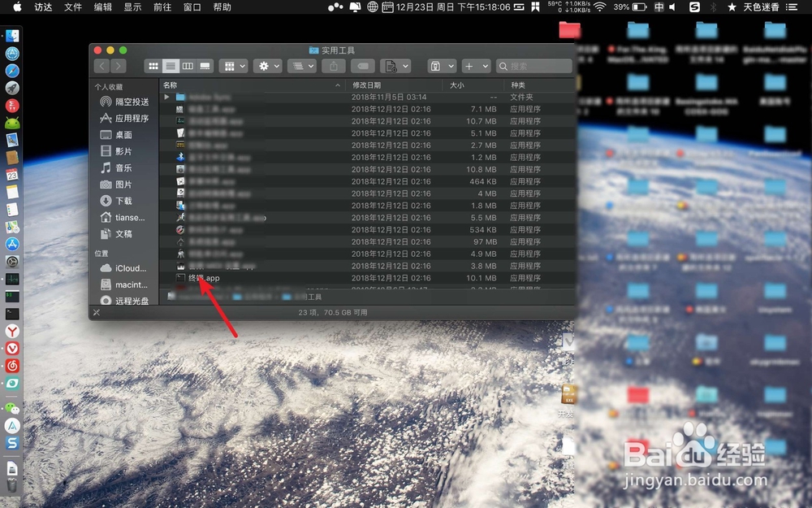
Task: Click the red folder on desktop
Action: (x=570, y=29)
